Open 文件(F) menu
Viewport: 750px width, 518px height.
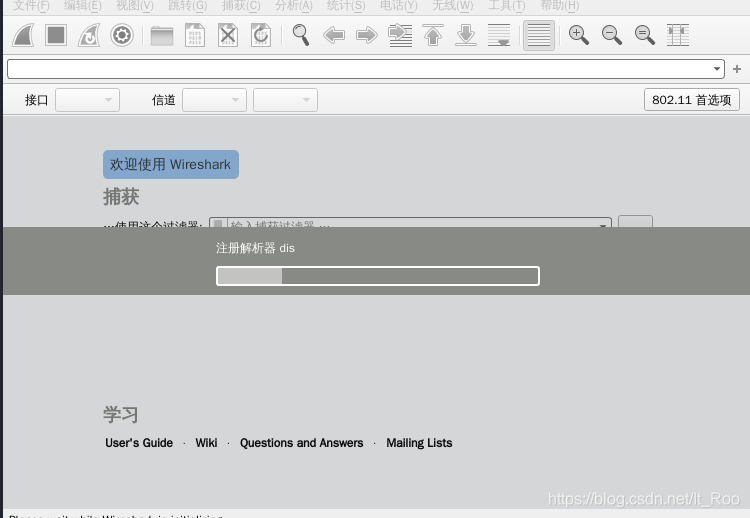31,5
